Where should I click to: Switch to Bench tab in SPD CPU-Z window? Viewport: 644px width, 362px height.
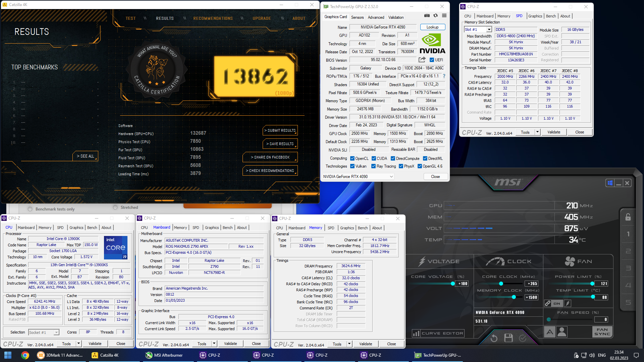[x=551, y=16]
